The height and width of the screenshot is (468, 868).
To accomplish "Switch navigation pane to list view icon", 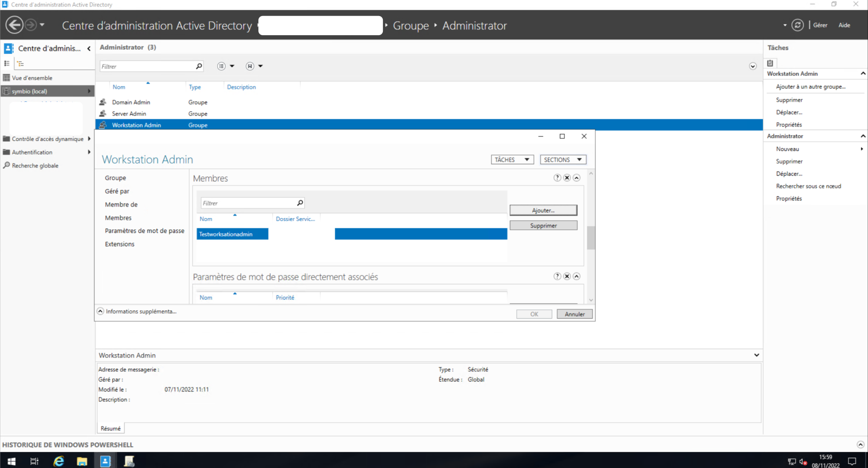I will (7, 64).
